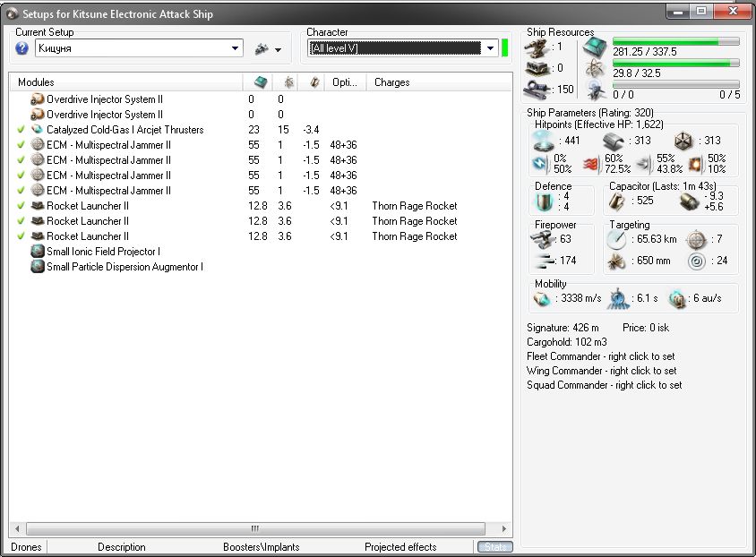Open the Projected effects tab

tap(400, 547)
